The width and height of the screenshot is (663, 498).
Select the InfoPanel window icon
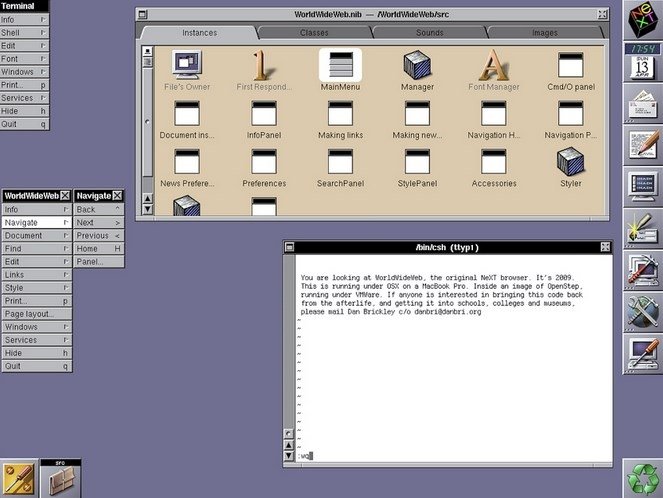pos(264,113)
